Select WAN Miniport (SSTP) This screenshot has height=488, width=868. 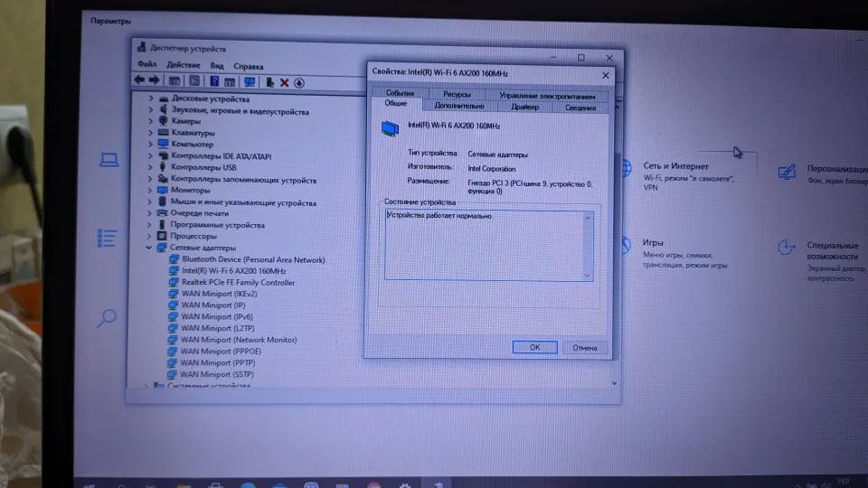[x=217, y=374]
